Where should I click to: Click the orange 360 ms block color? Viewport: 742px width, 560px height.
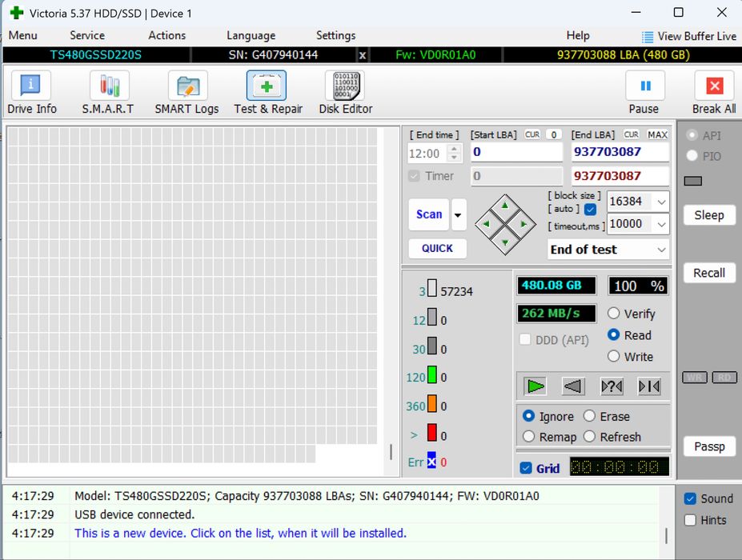pos(431,403)
